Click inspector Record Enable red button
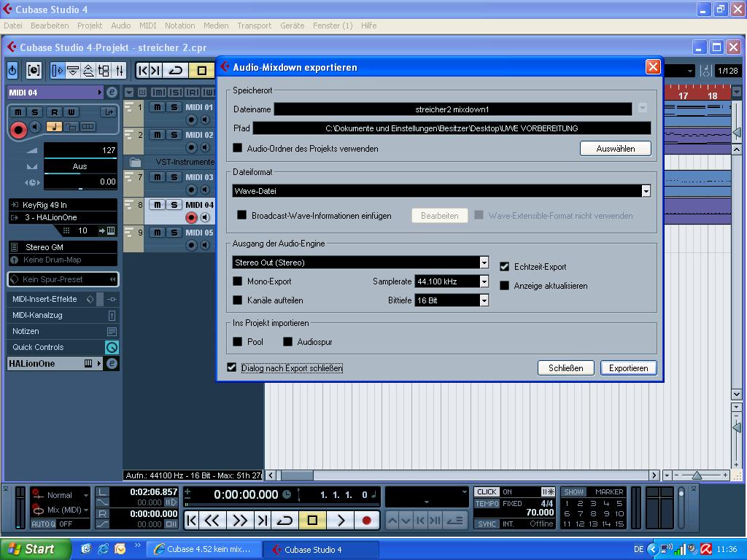Image resolution: width=747 pixels, height=560 pixels. pyautogui.click(x=18, y=130)
